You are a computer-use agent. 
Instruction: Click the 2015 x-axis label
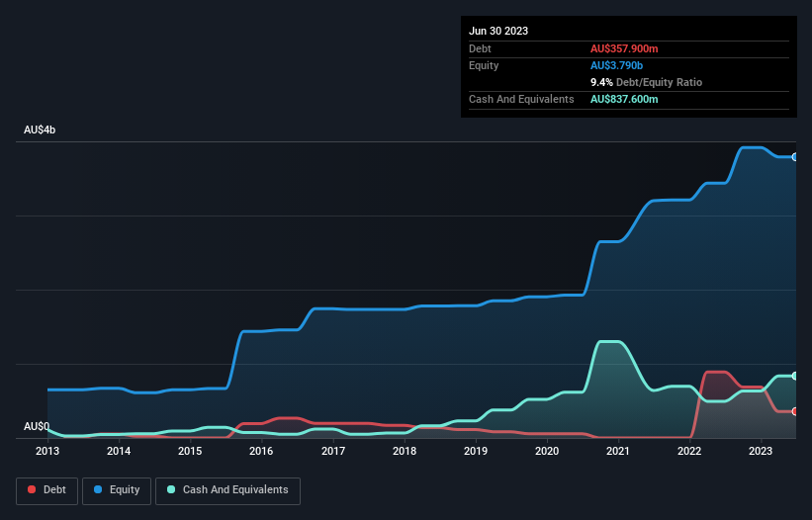pyautogui.click(x=190, y=451)
